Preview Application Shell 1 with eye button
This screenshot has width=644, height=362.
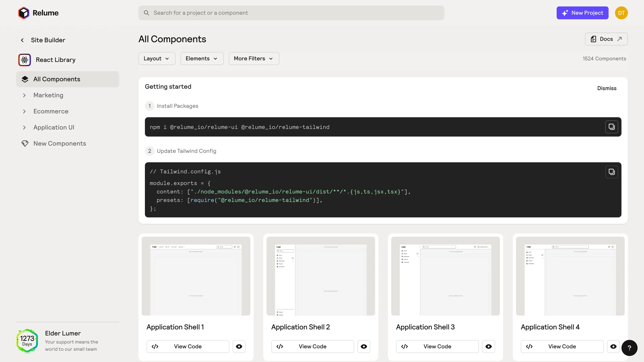pos(239,346)
